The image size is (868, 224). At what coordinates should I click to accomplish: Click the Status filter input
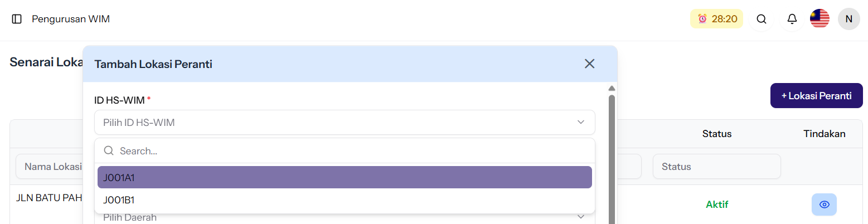[x=716, y=167]
